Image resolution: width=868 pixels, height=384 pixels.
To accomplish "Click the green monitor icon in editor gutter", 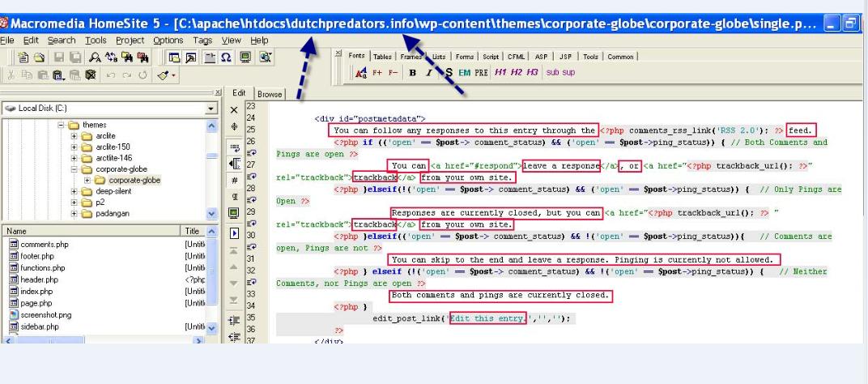I will click(234, 213).
